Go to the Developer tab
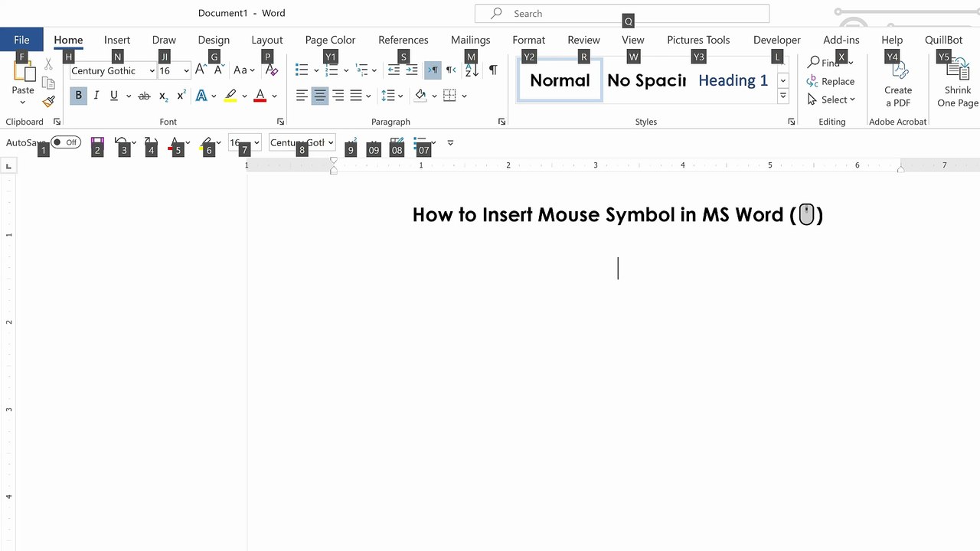Viewport: 980px width, 551px height. click(x=777, y=40)
